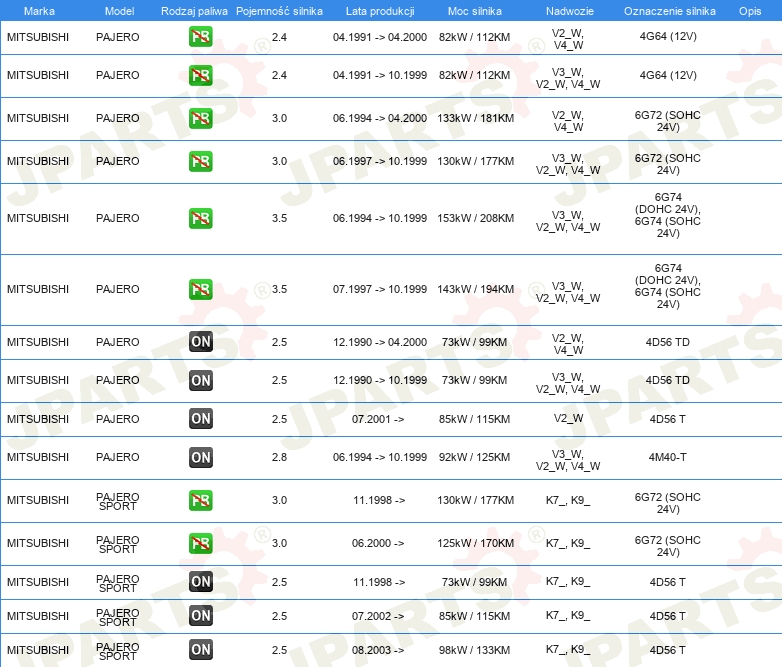Image resolution: width=782 pixels, height=667 pixels.
Task: Click the 2.8 engine capacity cell
Action: click(x=279, y=457)
